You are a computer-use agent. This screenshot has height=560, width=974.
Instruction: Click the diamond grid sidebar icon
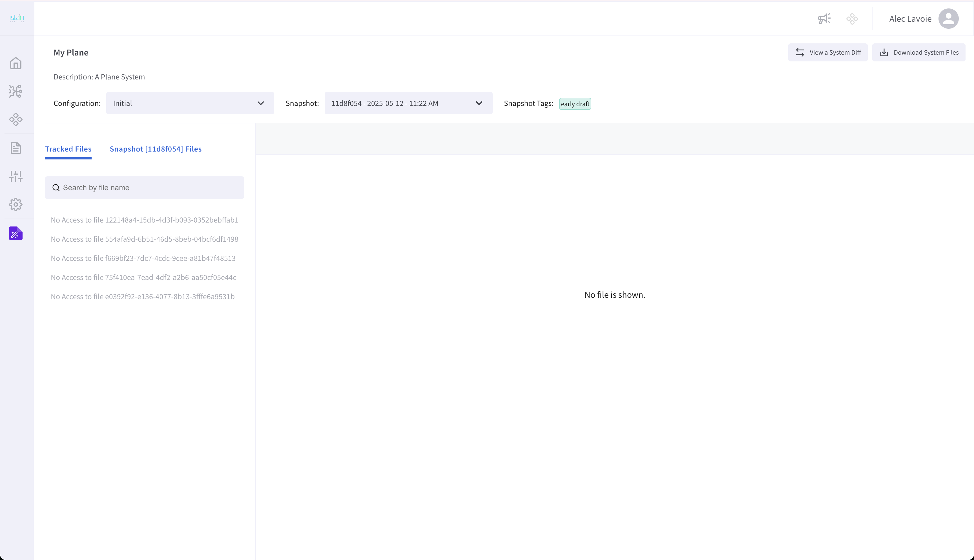coord(16,119)
